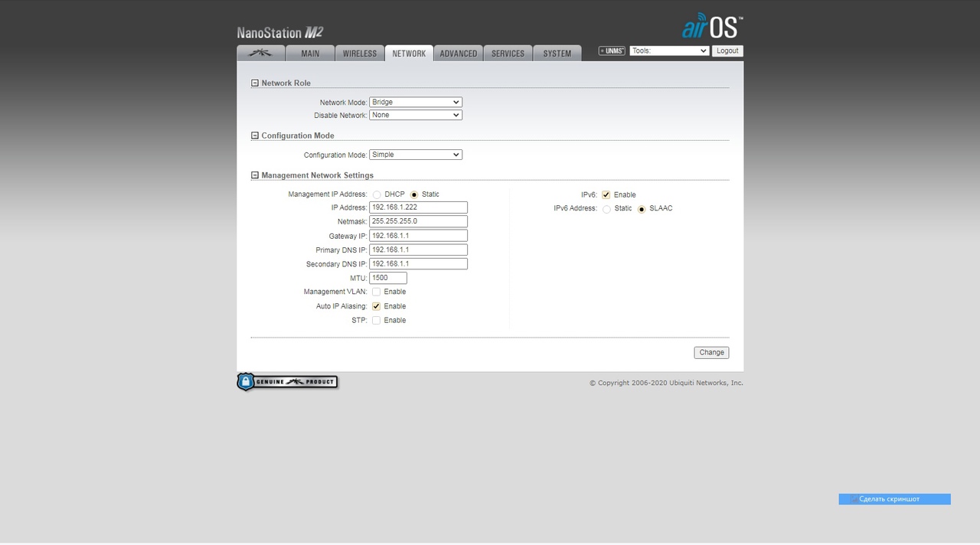Disable Auto IP Aliasing checkbox
Image resolution: width=980 pixels, height=545 pixels.
(x=376, y=306)
